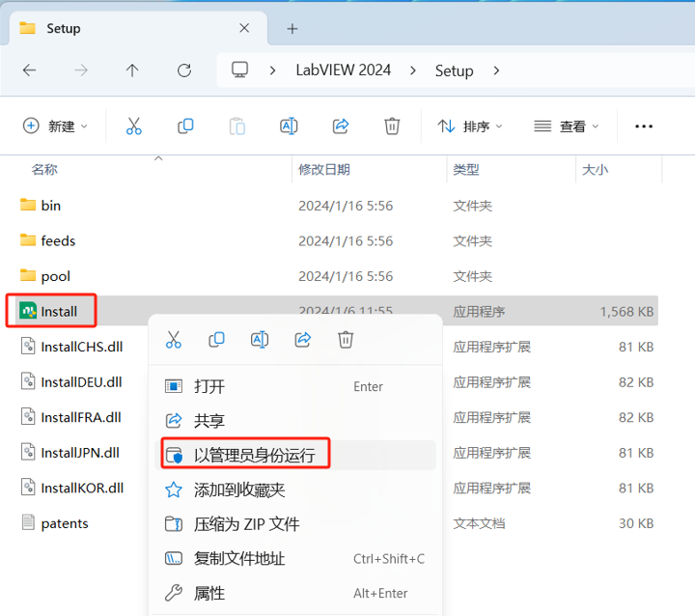The image size is (695, 616).
Task: Sort by the 名称 column header
Action: (44, 169)
